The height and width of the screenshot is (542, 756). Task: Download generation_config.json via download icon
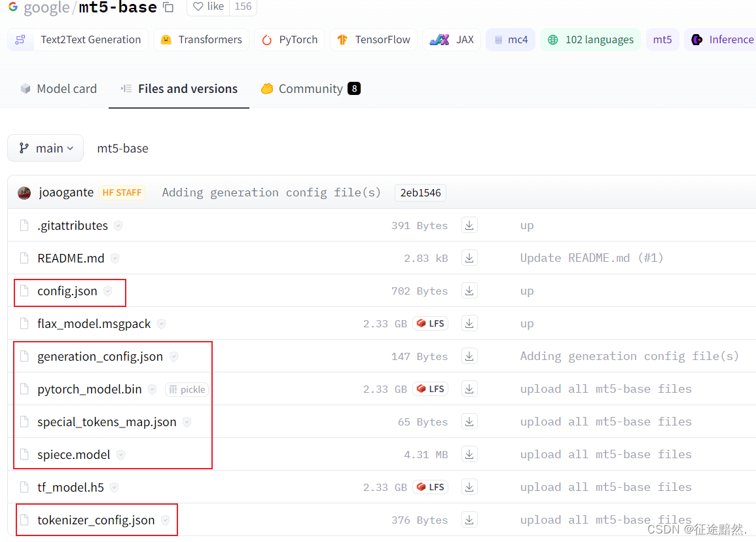tap(469, 356)
